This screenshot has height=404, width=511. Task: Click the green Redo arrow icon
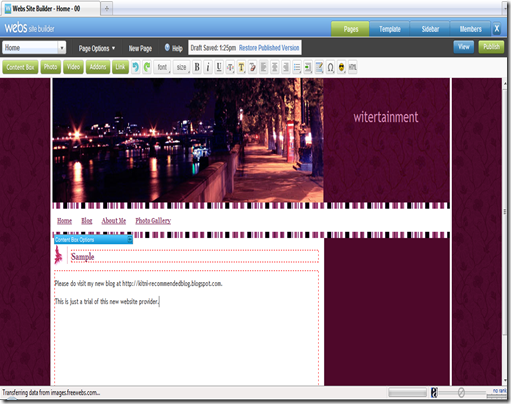(147, 67)
